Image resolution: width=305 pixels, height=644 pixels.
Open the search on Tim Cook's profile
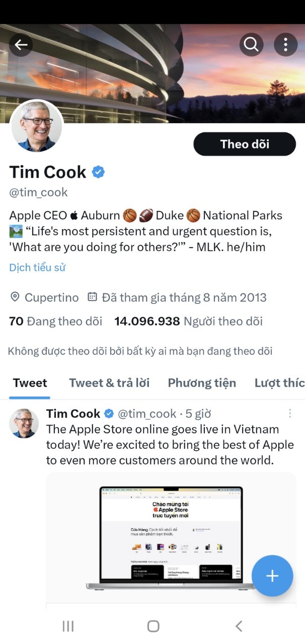click(x=251, y=44)
